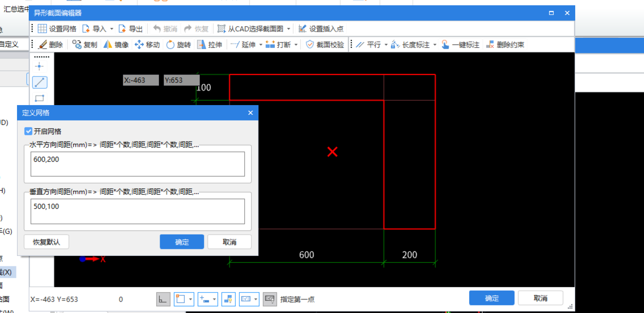Click the 600 dimension label on canvas

coord(307,255)
